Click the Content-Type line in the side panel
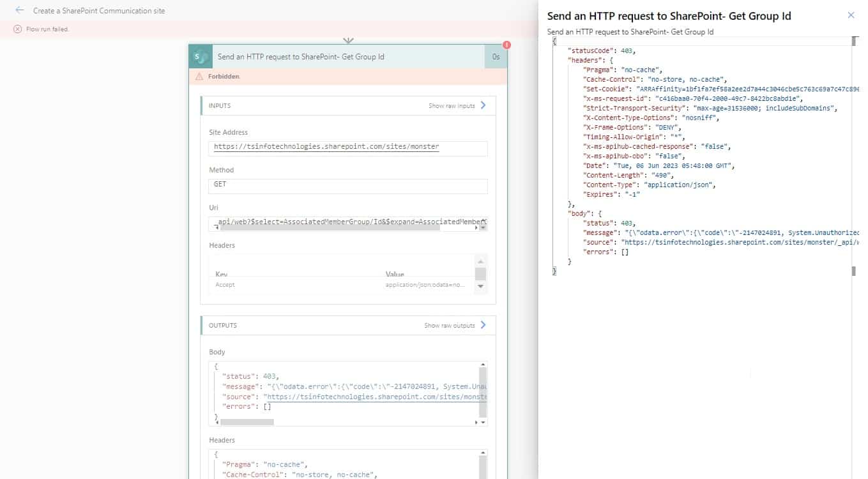This screenshot has height=479, width=868. coord(650,185)
